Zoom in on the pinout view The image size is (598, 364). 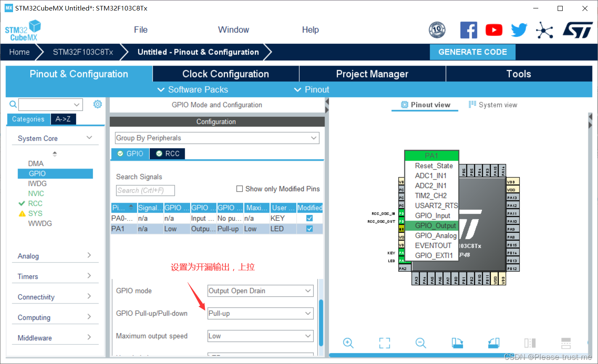pyautogui.click(x=348, y=343)
